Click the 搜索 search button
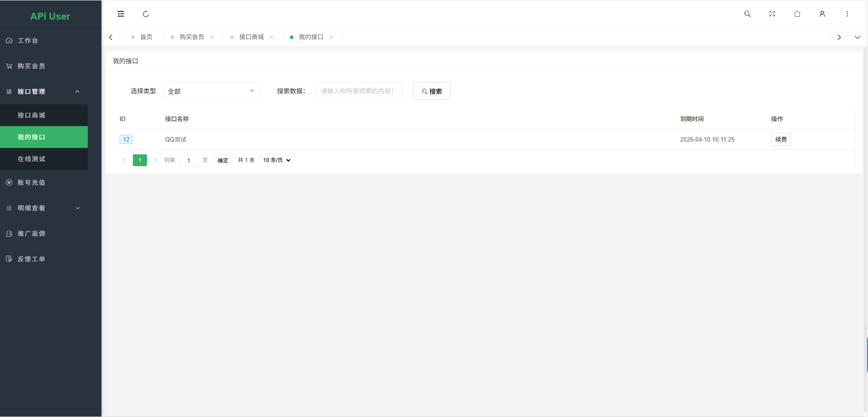This screenshot has height=417, width=868. coord(431,91)
